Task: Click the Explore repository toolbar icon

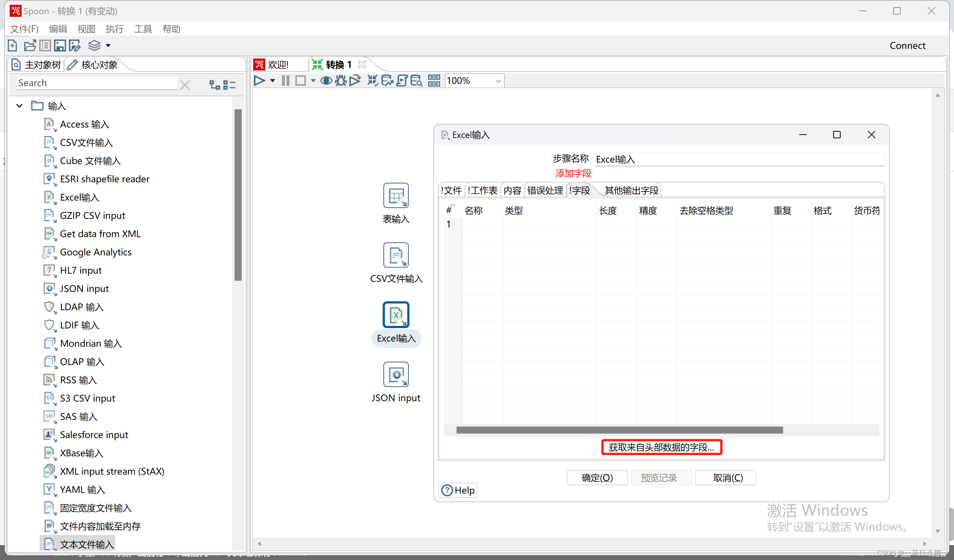Action: click(x=45, y=45)
